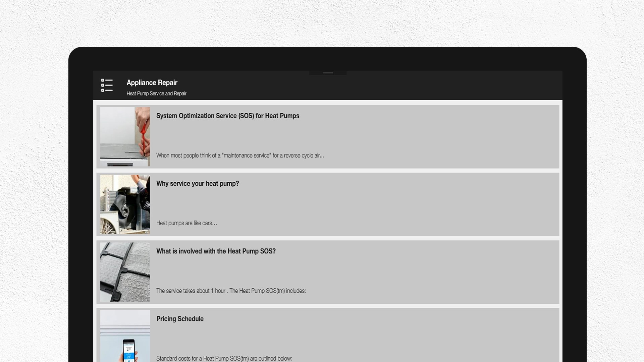Click 'Standard costs for a Heat Pump' excerpt
Screen dimensions: 644x362
pyautogui.click(x=224, y=358)
